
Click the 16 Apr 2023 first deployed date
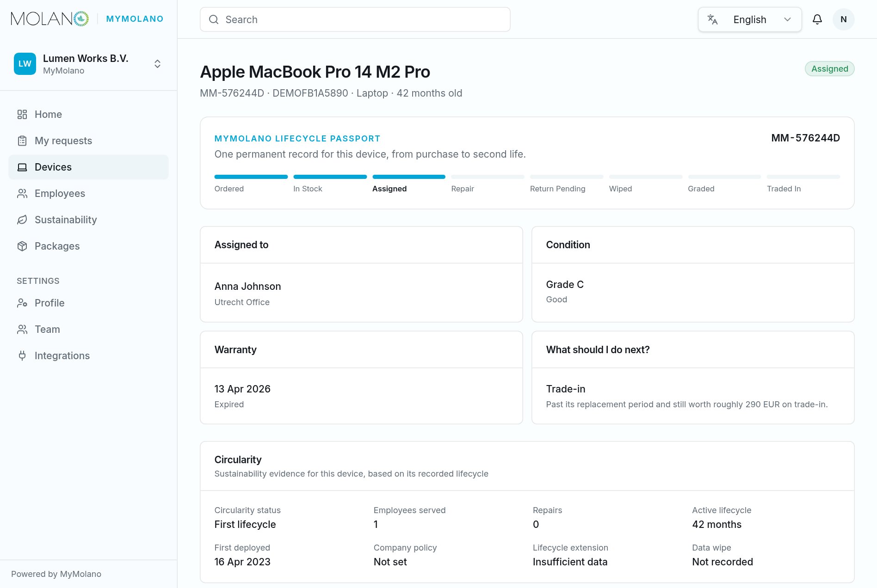tap(242, 562)
